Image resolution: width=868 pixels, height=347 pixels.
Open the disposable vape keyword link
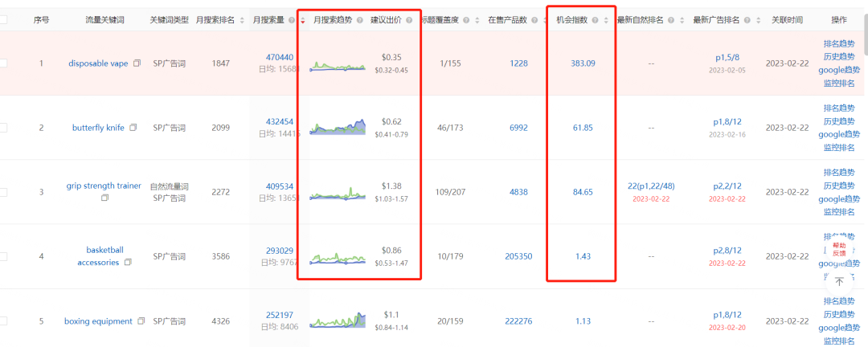click(x=98, y=63)
